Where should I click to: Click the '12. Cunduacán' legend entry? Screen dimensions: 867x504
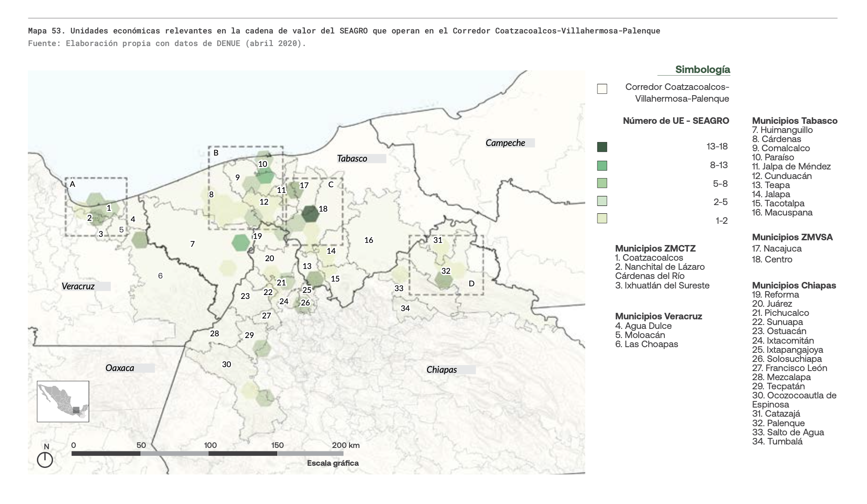tap(782, 176)
